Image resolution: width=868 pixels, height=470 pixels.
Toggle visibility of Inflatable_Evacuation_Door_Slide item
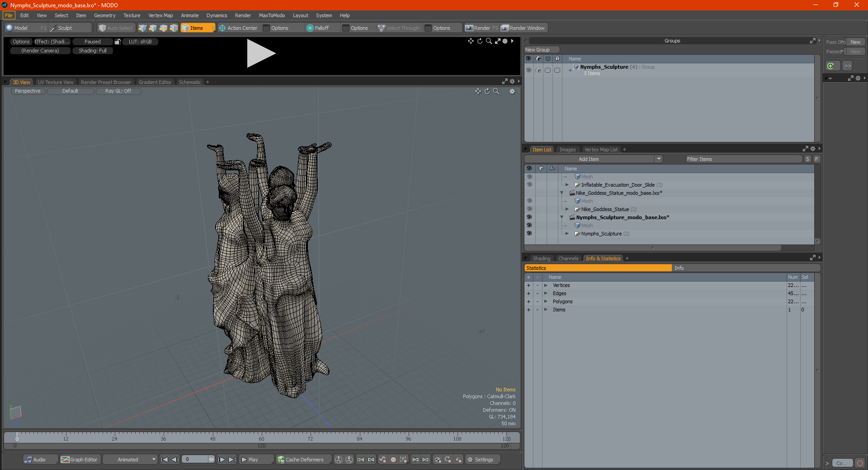point(529,185)
